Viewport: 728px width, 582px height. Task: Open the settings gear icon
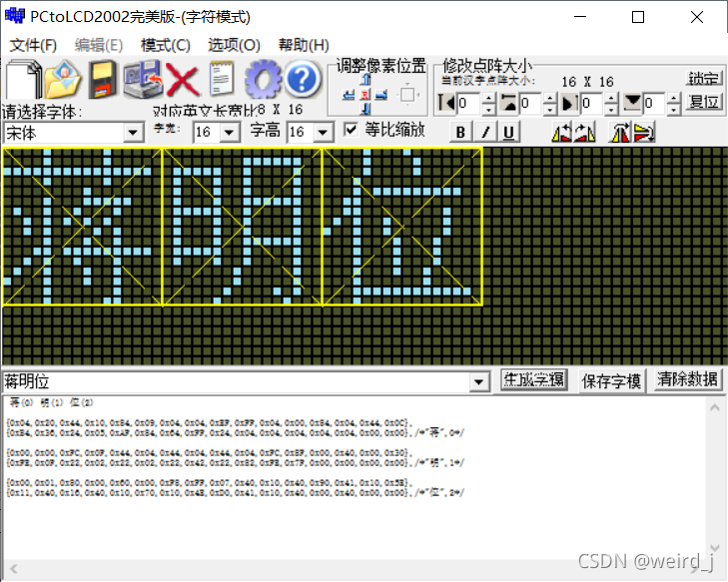(263, 79)
